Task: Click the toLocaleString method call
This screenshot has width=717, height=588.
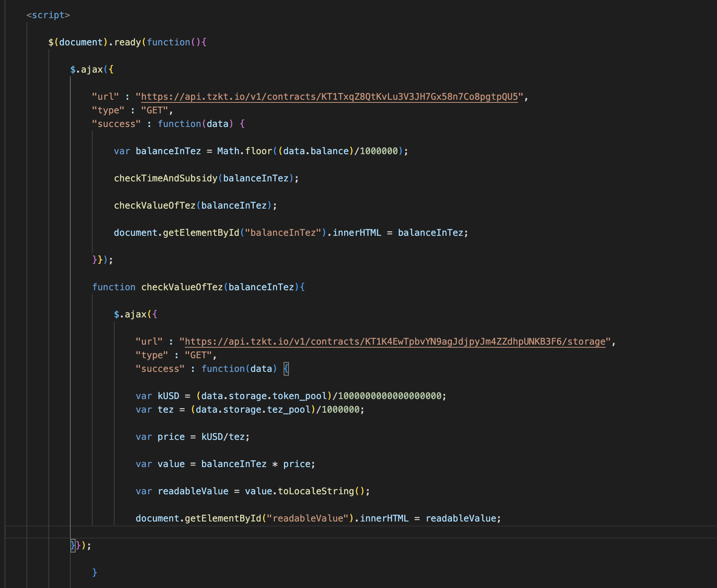Action: [x=316, y=491]
